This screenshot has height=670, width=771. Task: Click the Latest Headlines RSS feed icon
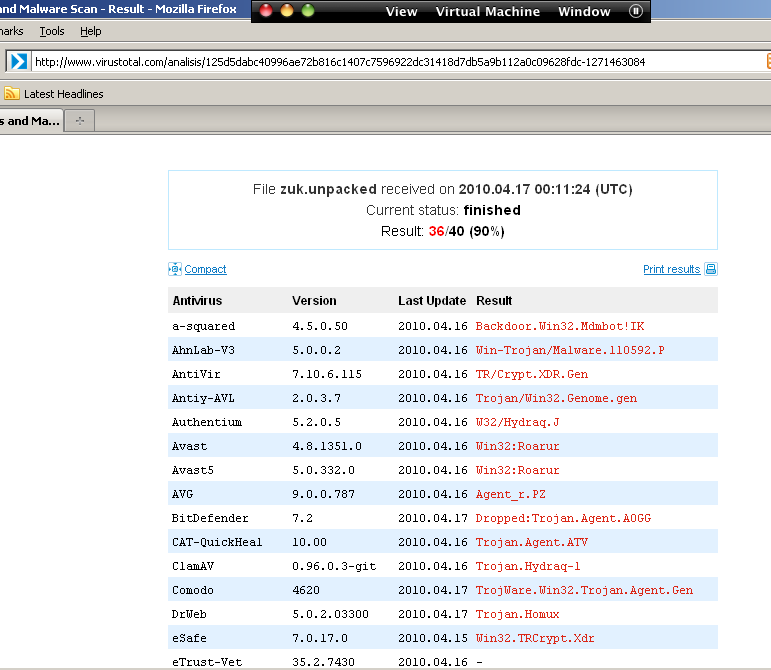point(12,93)
